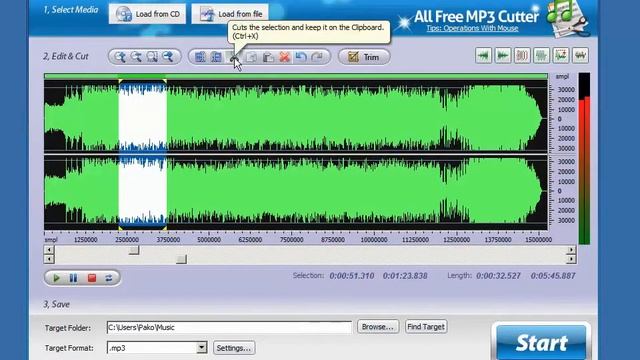Screen dimensions: 640x360
Task: Click the first blue selection icon in edit toolbar
Action: point(200,57)
